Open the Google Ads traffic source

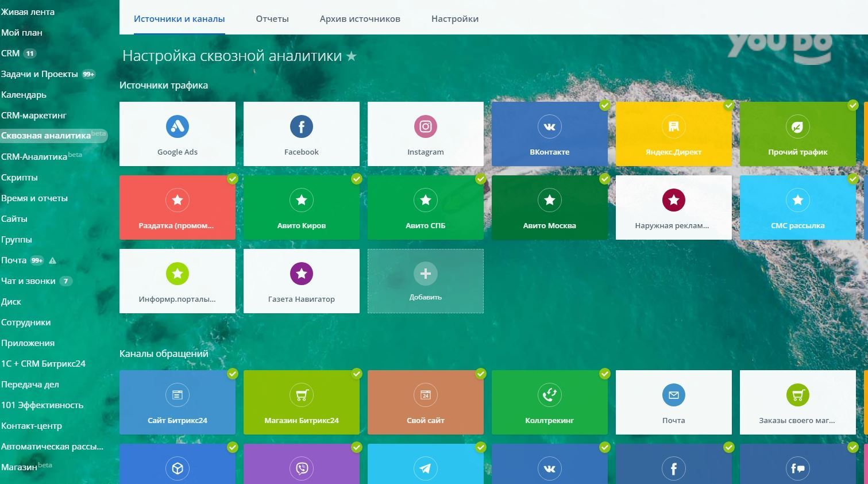(178, 134)
